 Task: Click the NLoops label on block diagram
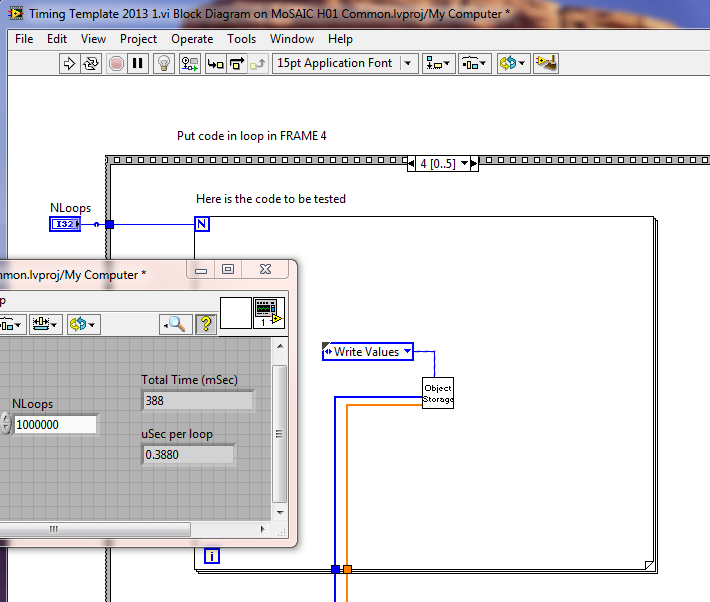tap(70, 208)
